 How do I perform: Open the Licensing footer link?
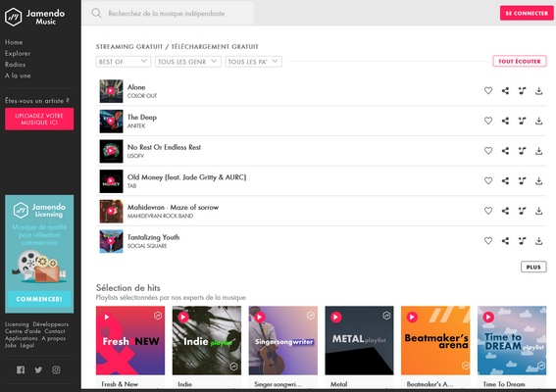coord(17,324)
